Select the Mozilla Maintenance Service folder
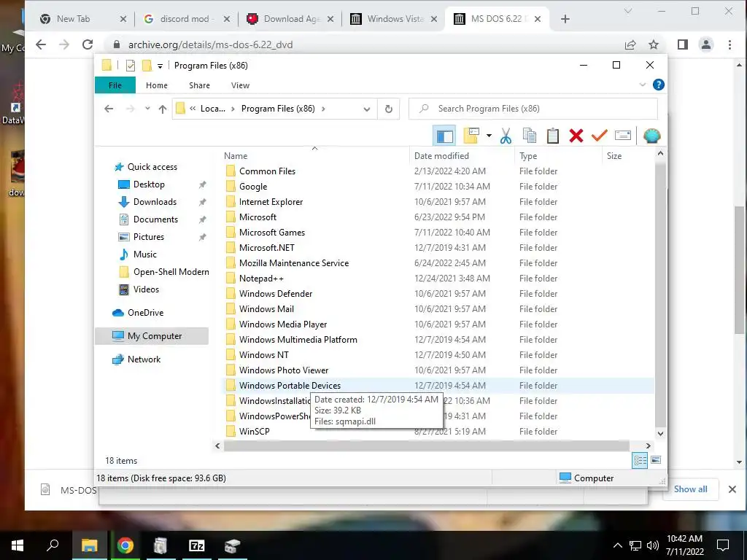This screenshot has height=560, width=747. [293, 262]
